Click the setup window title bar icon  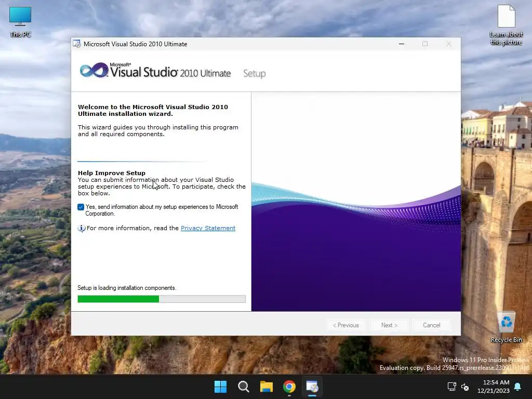(77, 44)
